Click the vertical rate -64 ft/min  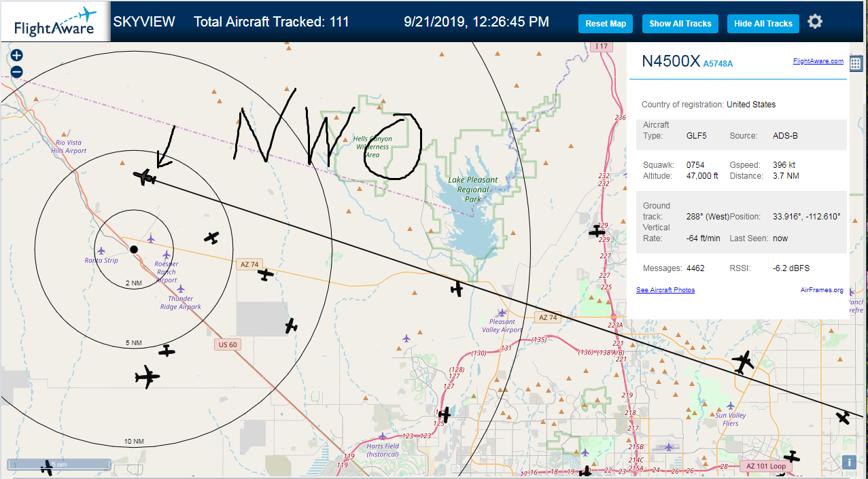(703, 238)
